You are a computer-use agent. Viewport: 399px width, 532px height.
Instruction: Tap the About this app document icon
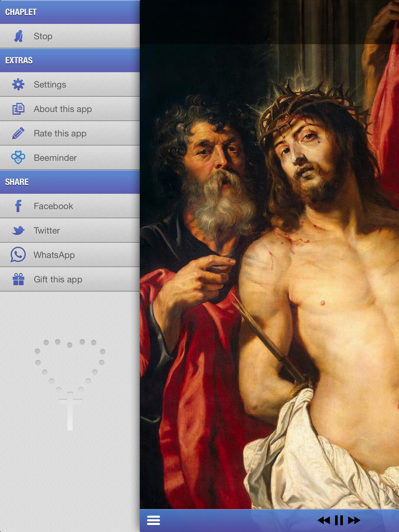click(x=18, y=109)
